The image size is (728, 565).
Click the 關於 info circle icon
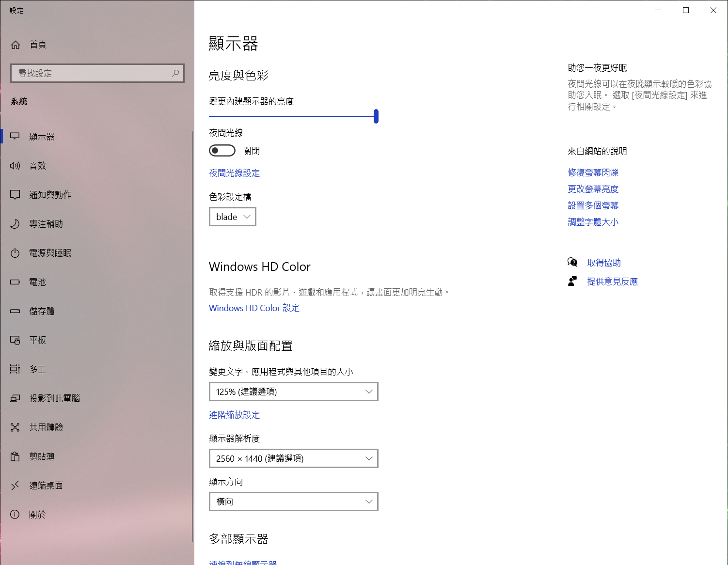15,515
